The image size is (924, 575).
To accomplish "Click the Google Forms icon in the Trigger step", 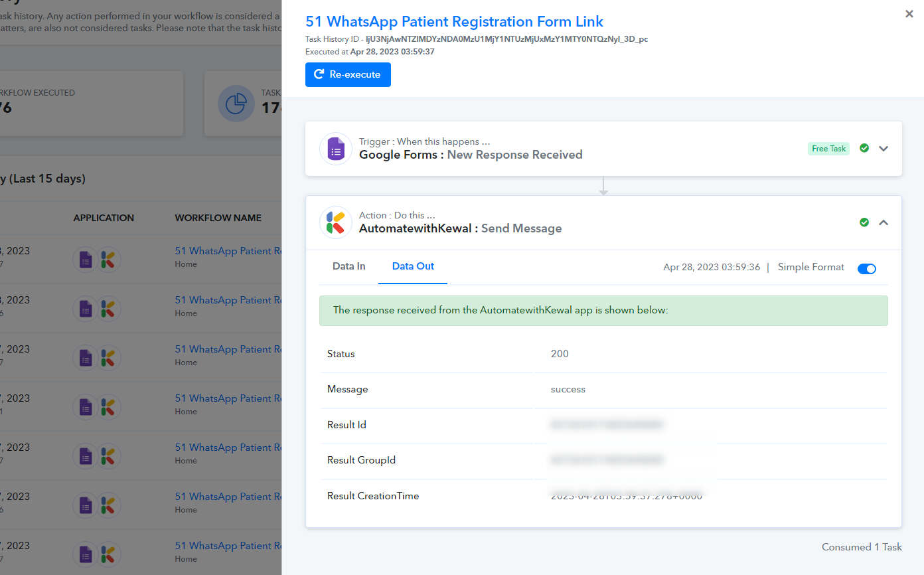I will click(x=336, y=149).
